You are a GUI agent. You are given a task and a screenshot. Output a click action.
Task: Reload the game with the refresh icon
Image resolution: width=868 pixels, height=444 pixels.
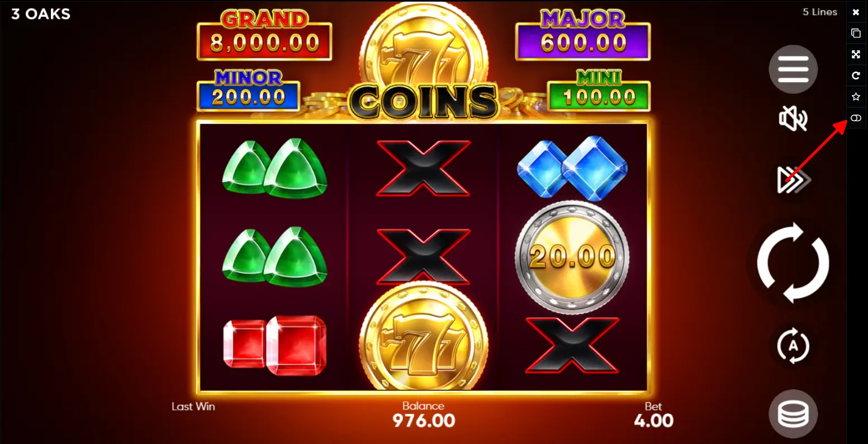click(856, 75)
